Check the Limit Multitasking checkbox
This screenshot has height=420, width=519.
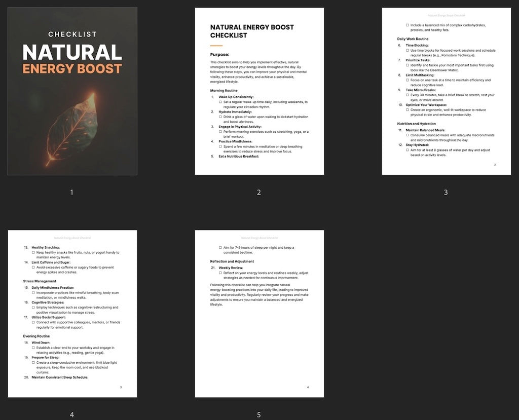[x=407, y=80]
